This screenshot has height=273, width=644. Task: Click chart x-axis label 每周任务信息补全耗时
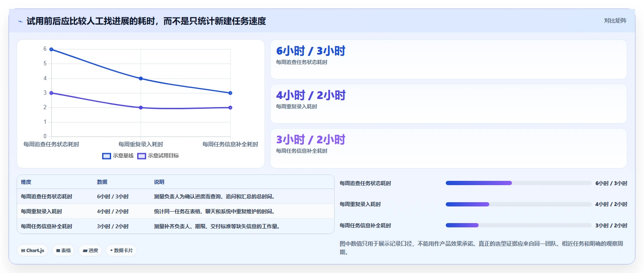coord(230,145)
